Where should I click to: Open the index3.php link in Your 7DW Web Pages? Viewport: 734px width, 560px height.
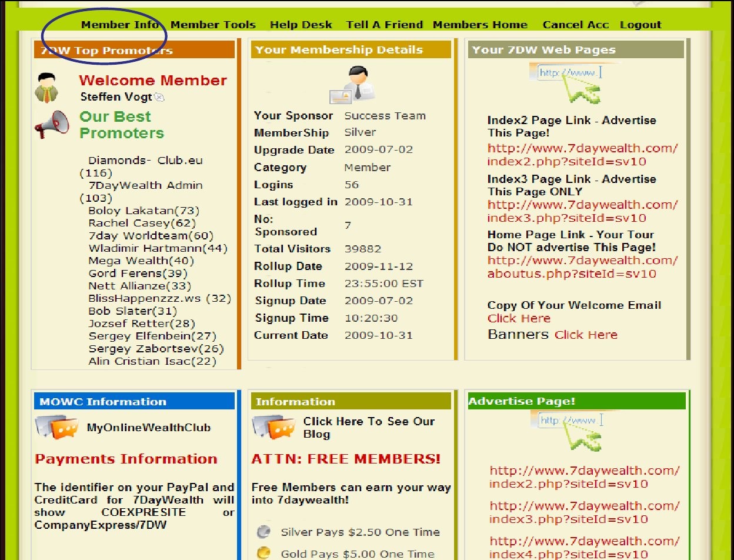click(x=583, y=211)
